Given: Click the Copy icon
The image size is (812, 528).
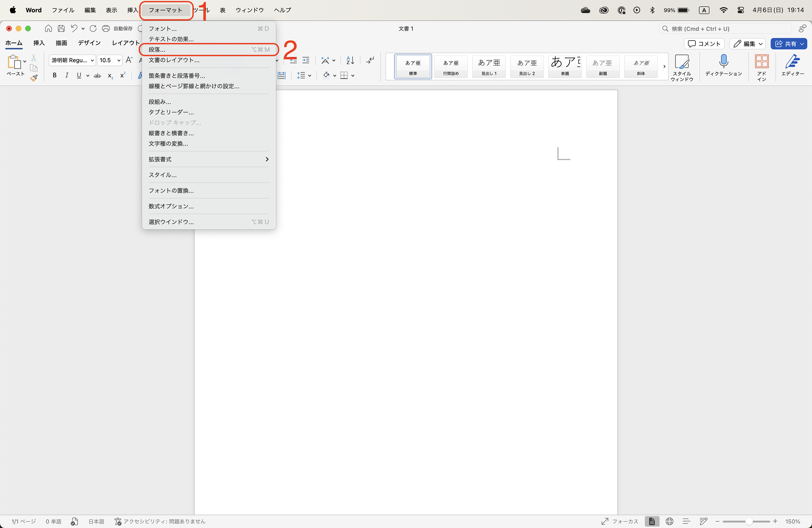Looking at the screenshot, I should pyautogui.click(x=34, y=68).
